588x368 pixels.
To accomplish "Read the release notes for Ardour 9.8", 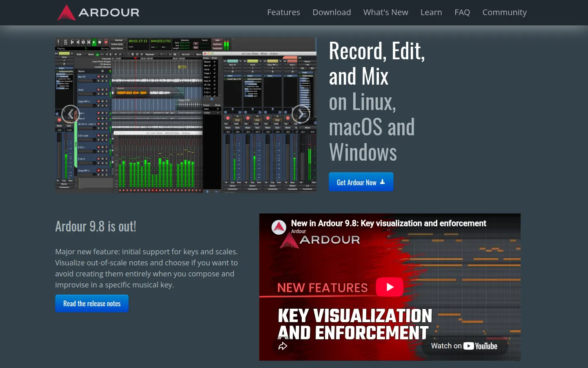I will [92, 303].
